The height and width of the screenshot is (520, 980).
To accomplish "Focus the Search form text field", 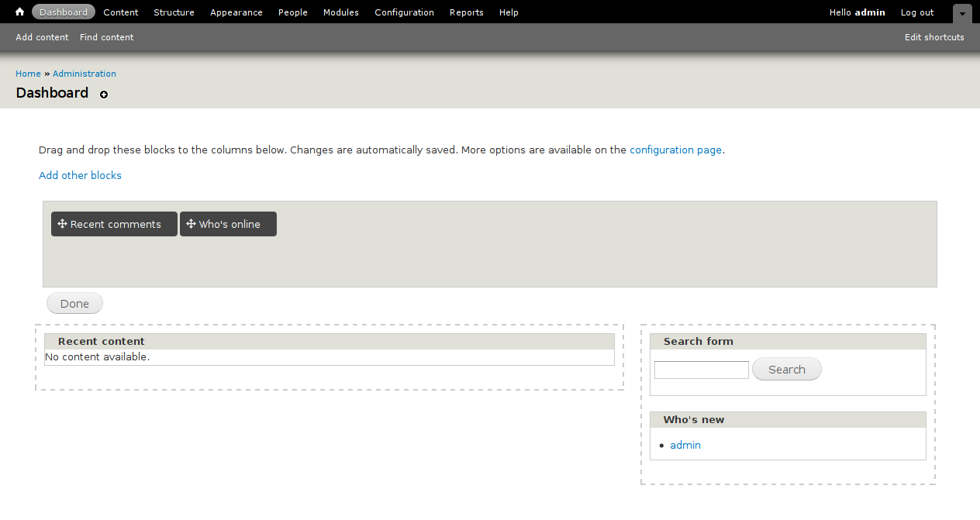I will coord(701,370).
